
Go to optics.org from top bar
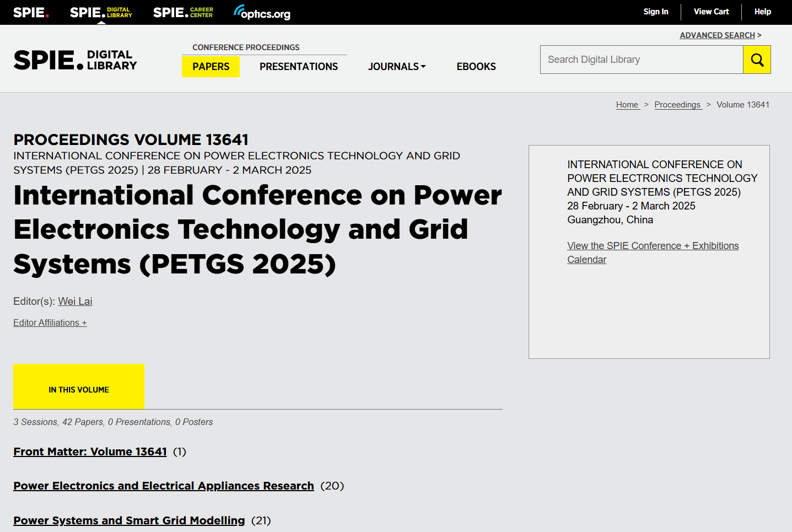click(x=262, y=12)
